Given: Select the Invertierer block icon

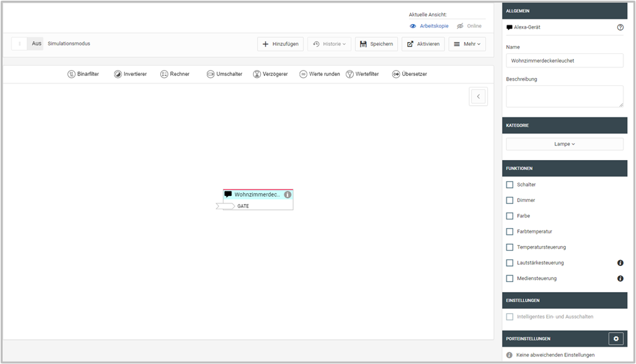Looking at the screenshot, I should [118, 74].
